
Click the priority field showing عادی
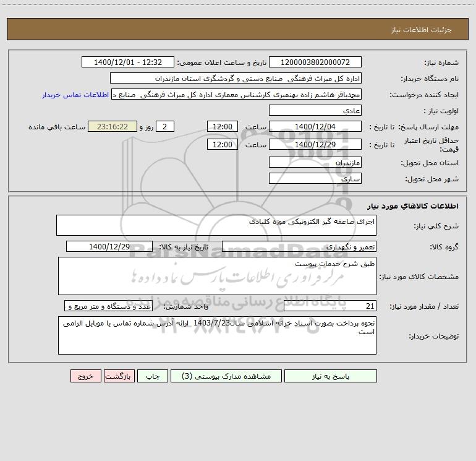(315, 111)
